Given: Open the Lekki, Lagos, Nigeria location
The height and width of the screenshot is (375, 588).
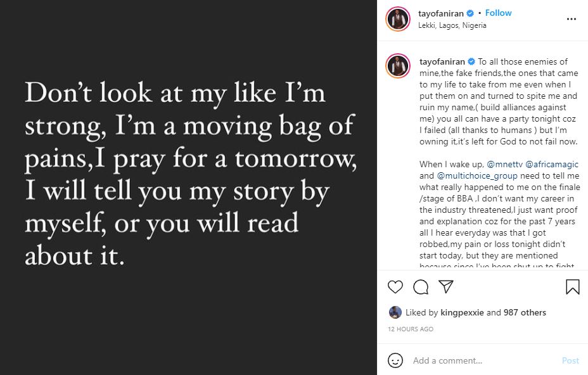Looking at the screenshot, I should 452,25.
